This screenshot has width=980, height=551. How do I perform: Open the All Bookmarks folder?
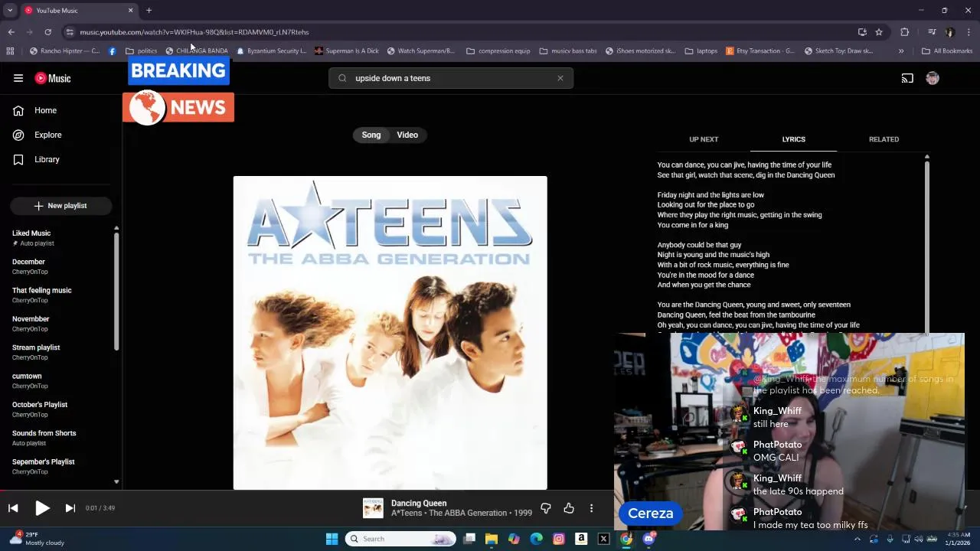947,51
